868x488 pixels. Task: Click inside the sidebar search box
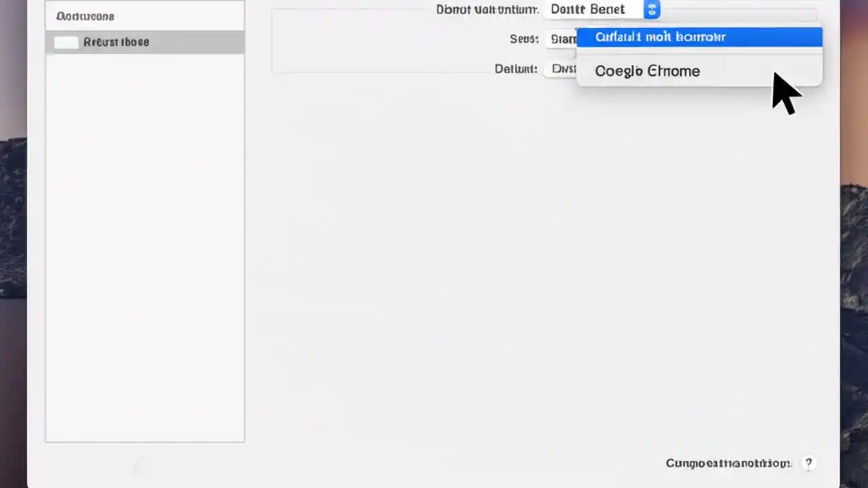click(x=144, y=16)
